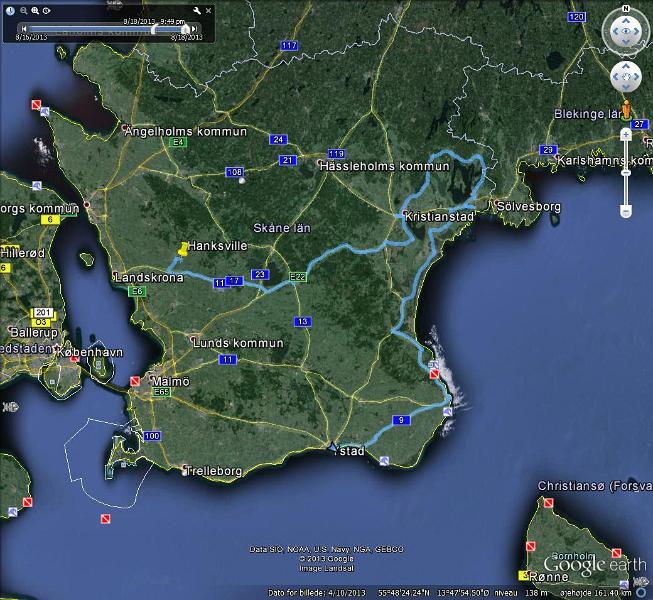
Task: Click the blue triangle marker at Ystad
Action: point(332,447)
